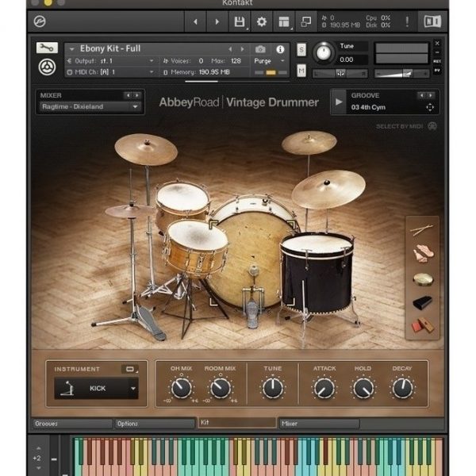
Task: Click the tune value field 0.00
Action: pos(352,59)
